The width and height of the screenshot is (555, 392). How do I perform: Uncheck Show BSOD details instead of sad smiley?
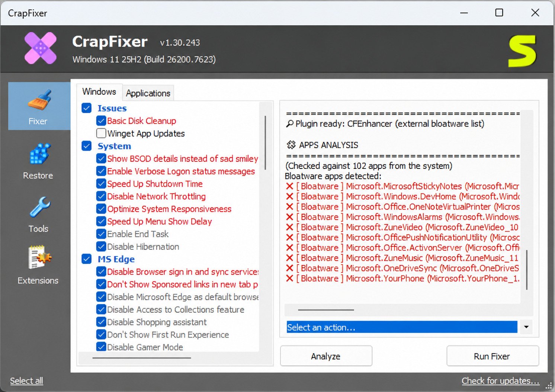point(101,158)
